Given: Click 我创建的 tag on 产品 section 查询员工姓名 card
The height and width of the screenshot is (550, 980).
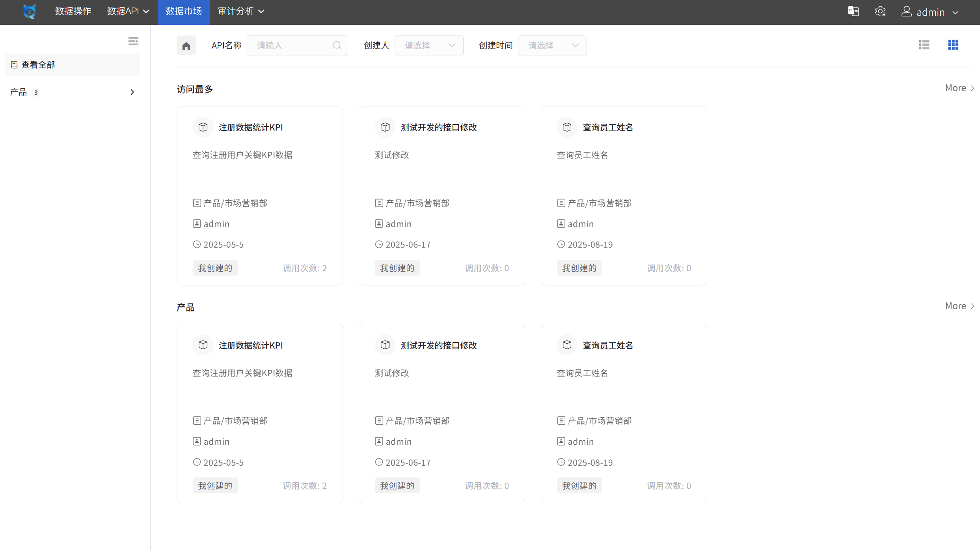Looking at the screenshot, I should [579, 486].
